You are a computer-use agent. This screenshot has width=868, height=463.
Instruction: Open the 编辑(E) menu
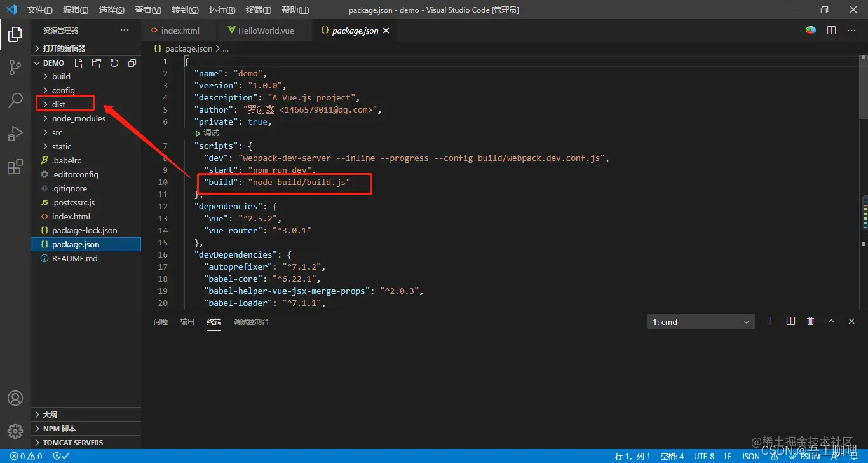tap(76, 10)
